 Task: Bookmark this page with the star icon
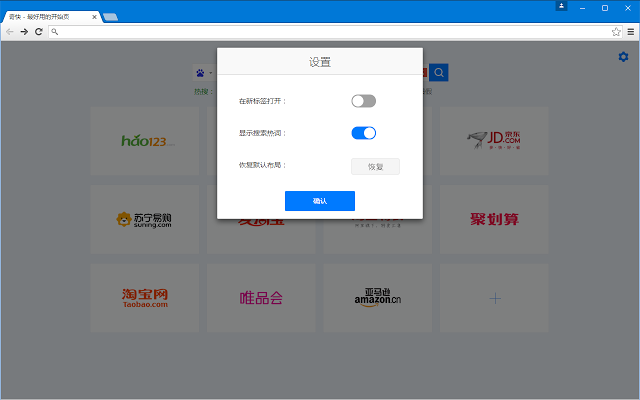(x=616, y=32)
